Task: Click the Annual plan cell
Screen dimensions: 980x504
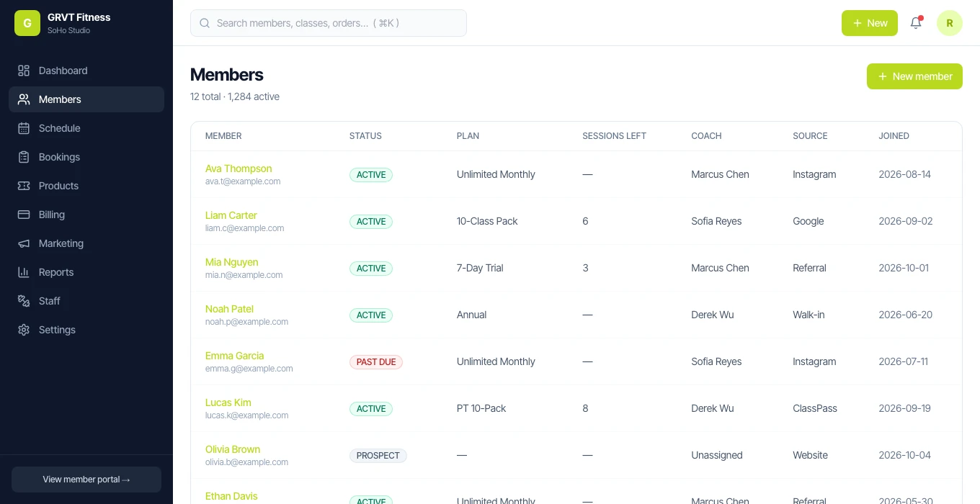Action: click(x=471, y=315)
